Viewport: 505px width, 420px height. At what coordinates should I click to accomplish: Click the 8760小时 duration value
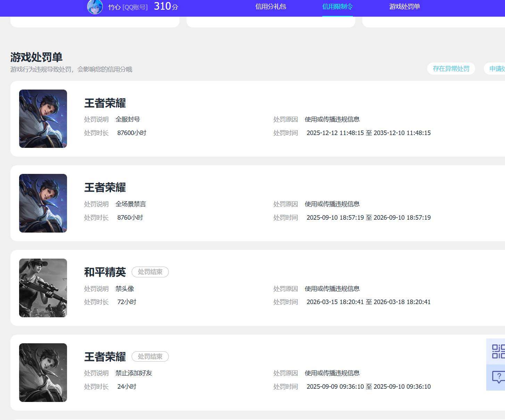click(x=130, y=218)
